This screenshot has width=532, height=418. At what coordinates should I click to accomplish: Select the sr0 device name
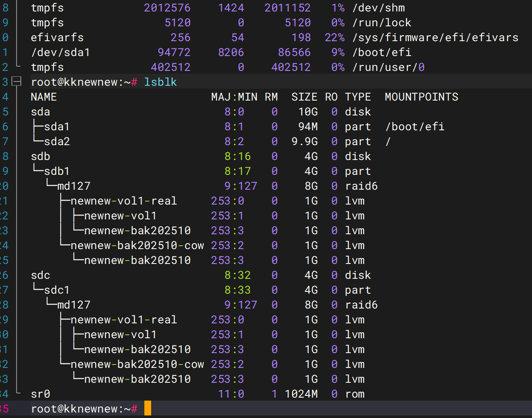pyautogui.click(x=41, y=394)
